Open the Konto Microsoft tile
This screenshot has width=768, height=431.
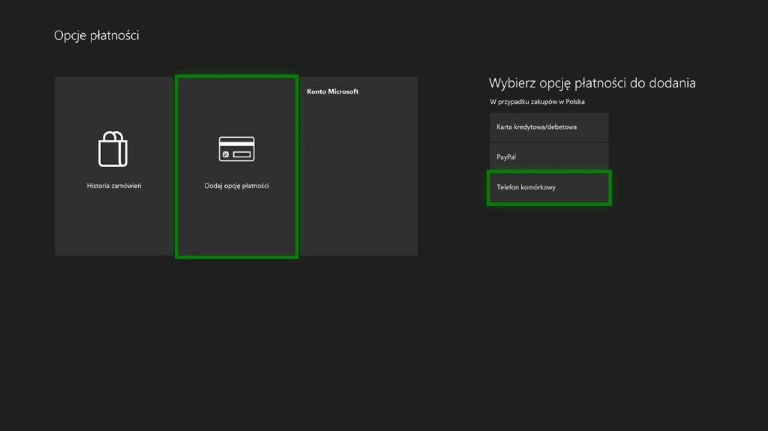pyautogui.click(x=358, y=166)
